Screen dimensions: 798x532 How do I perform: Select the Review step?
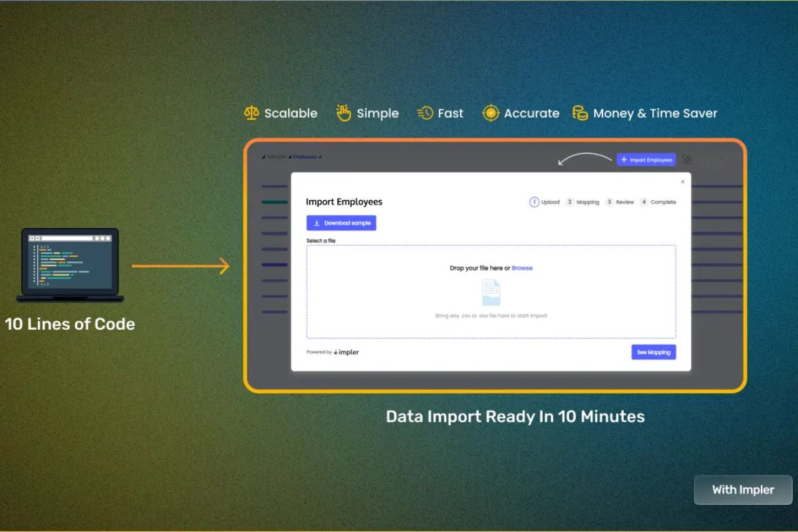point(620,202)
